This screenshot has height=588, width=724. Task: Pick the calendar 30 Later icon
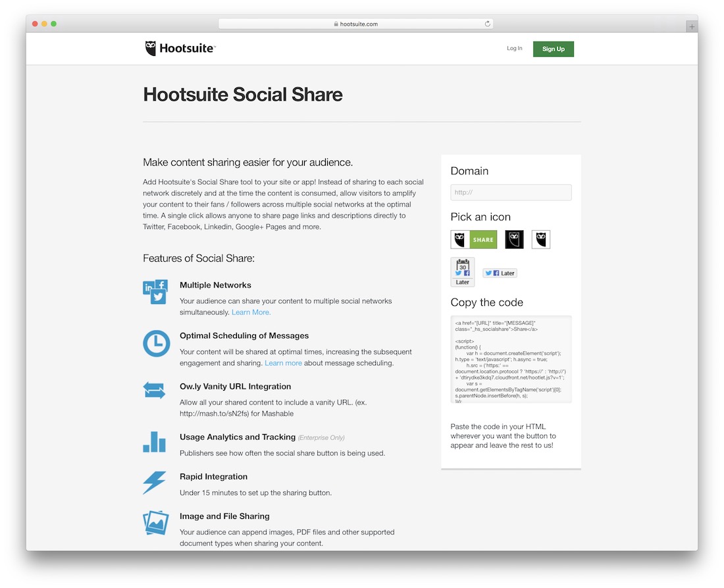tap(462, 272)
